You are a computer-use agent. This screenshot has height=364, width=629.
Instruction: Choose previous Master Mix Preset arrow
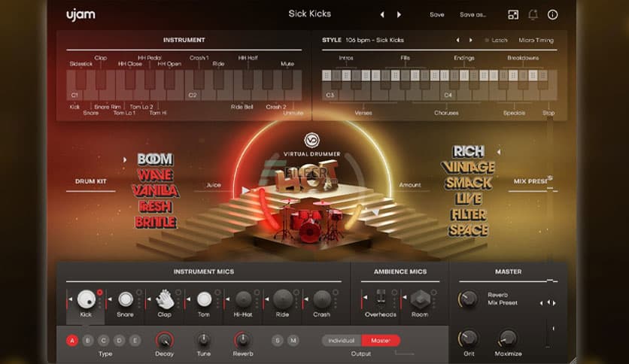(542, 303)
